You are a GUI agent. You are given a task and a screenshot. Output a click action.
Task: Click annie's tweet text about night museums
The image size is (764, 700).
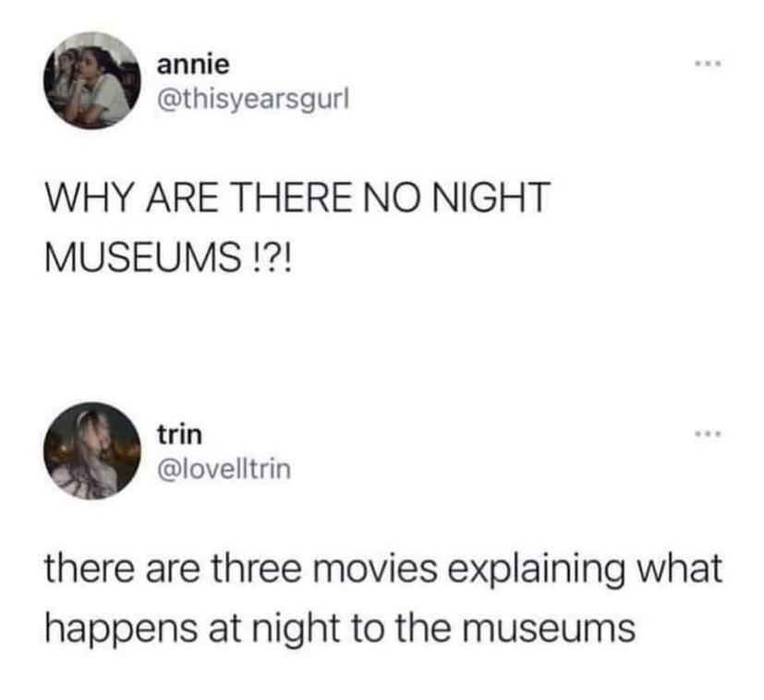[297, 227]
